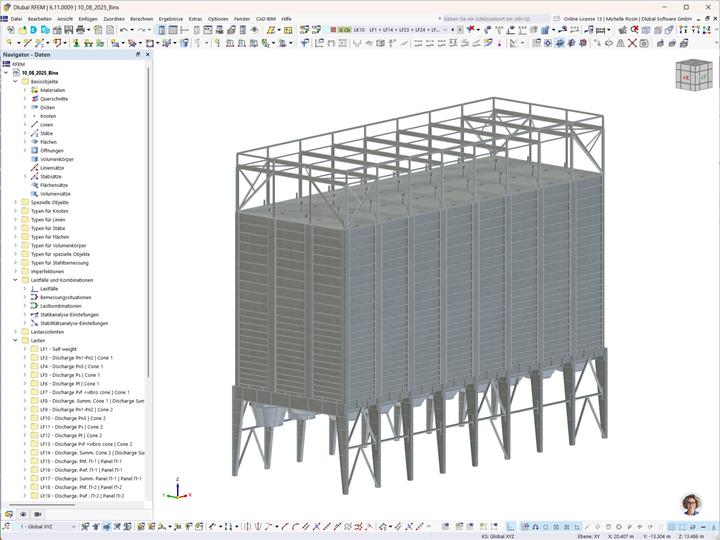Go to previous load case arrow

click(452, 30)
